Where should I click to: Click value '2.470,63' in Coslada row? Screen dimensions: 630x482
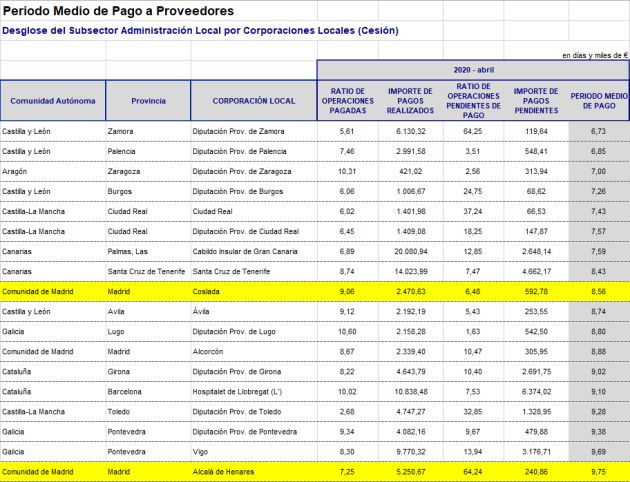coord(411,292)
